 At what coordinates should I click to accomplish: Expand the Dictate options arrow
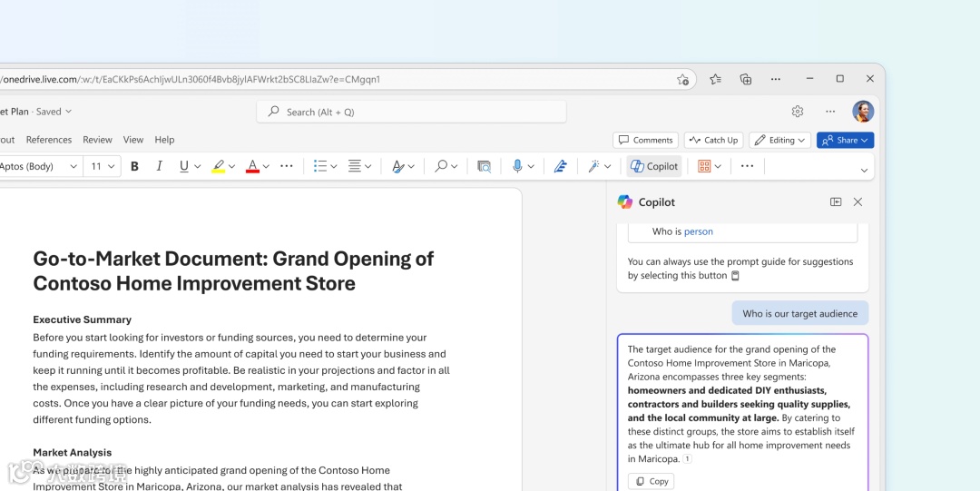tap(531, 166)
